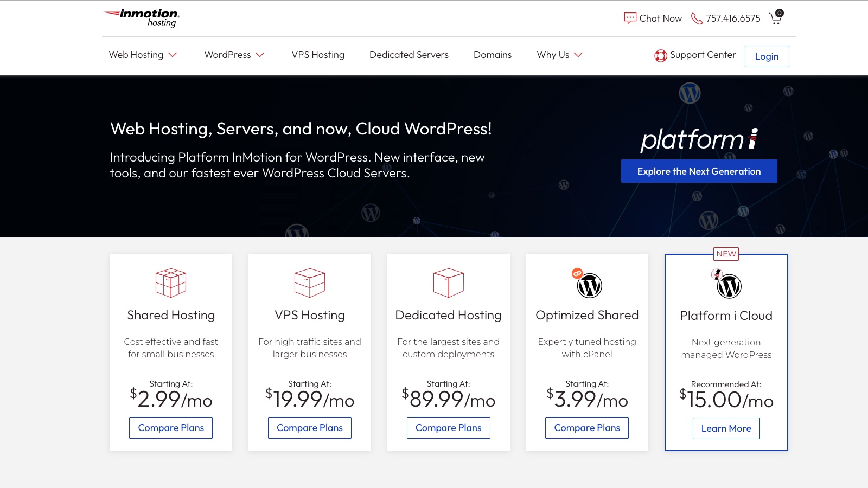Click the $89.99/mo price
The height and width of the screenshot is (488, 868).
[x=449, y=399]
